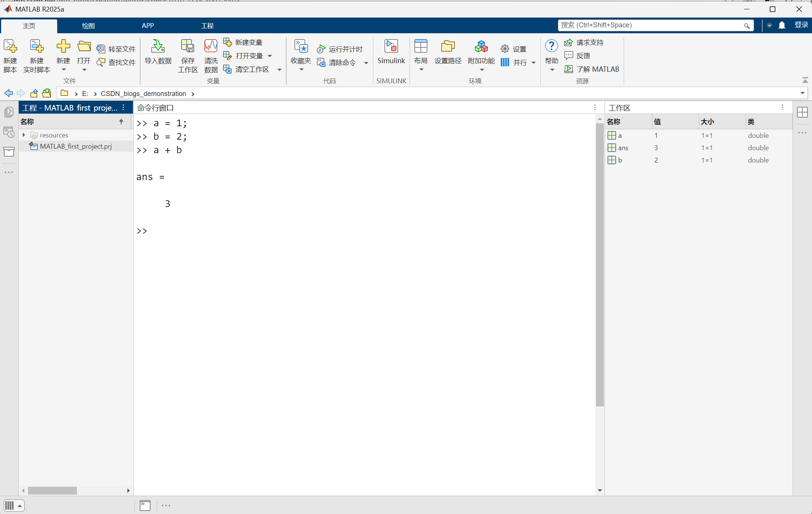Click Run and Time (运行并计时) button
This screenshot has height=514, width=812.
tap(340, 49)
